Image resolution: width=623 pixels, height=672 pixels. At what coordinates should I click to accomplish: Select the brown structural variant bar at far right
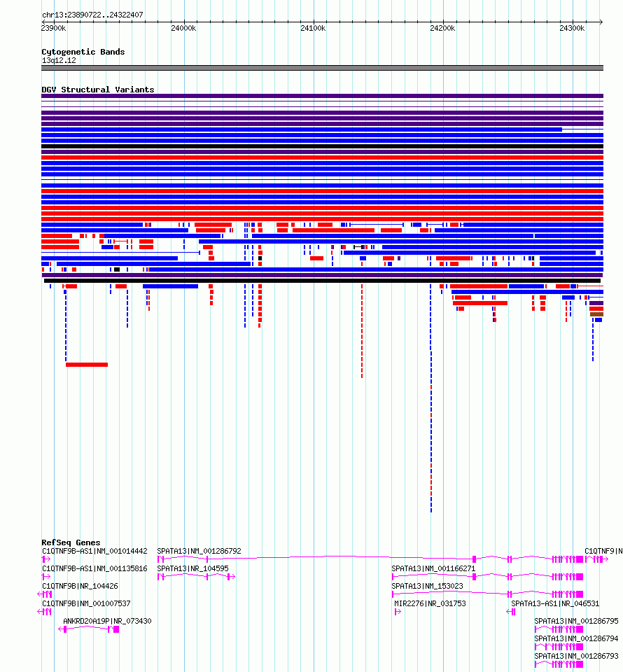point(596,314)
